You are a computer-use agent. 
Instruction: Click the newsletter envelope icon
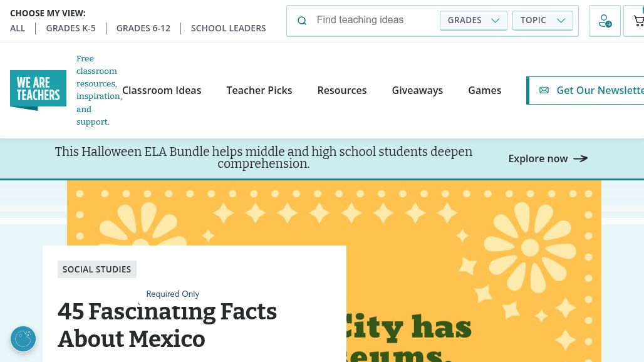(x=544, y=90)
